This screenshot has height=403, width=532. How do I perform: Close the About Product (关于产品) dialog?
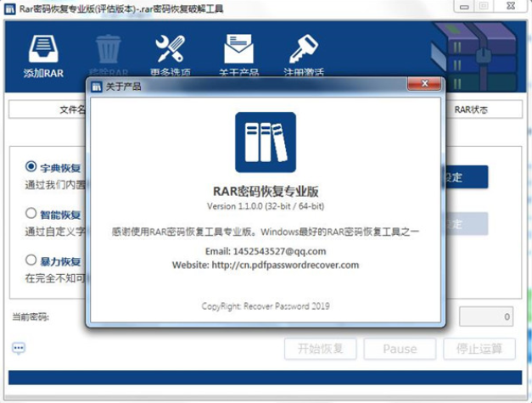[423, 86]
